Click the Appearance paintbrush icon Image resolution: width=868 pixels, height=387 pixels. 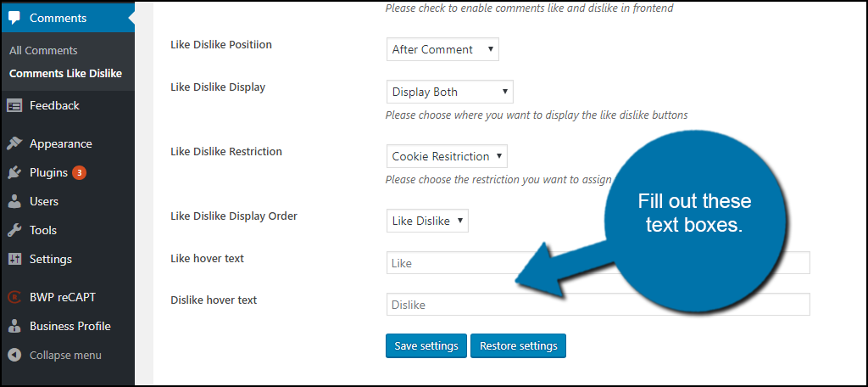tap(15, 143)
